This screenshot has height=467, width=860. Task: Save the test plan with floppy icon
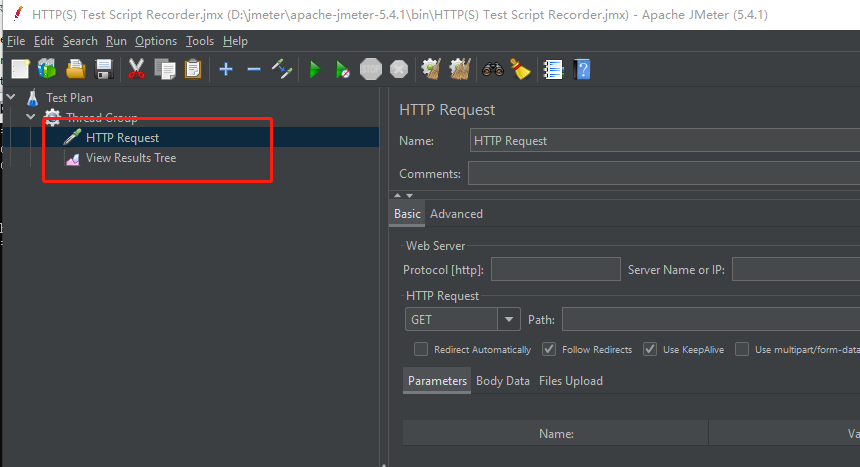[104, 70]
